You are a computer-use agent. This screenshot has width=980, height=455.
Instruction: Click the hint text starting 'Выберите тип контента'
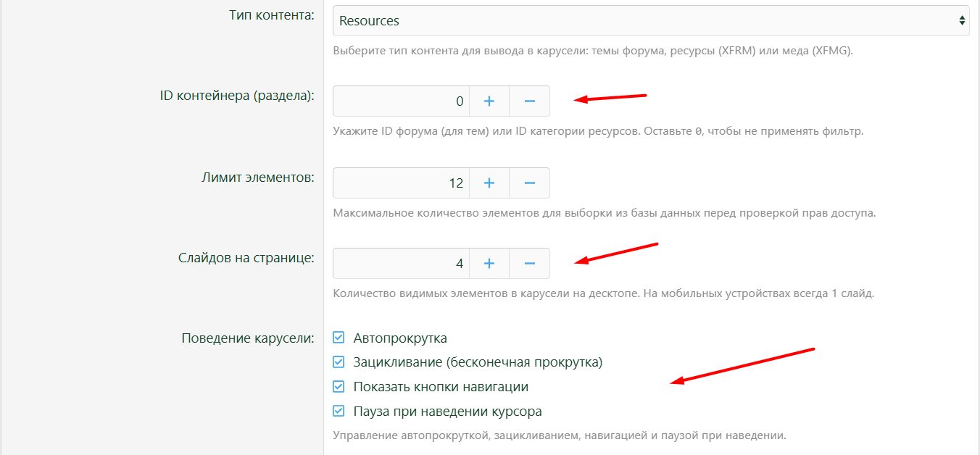[x=593, y=51]
